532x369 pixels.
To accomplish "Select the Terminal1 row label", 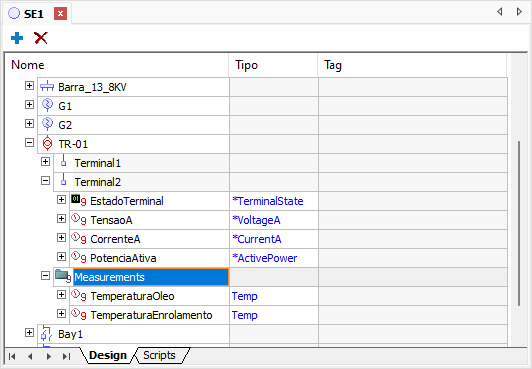I will click(98, 163).
